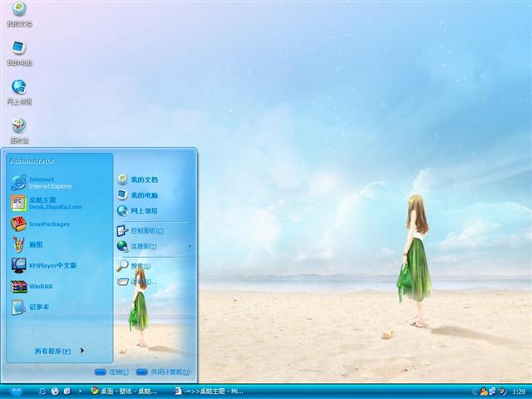Click the 注销(L) log off button

111,372
